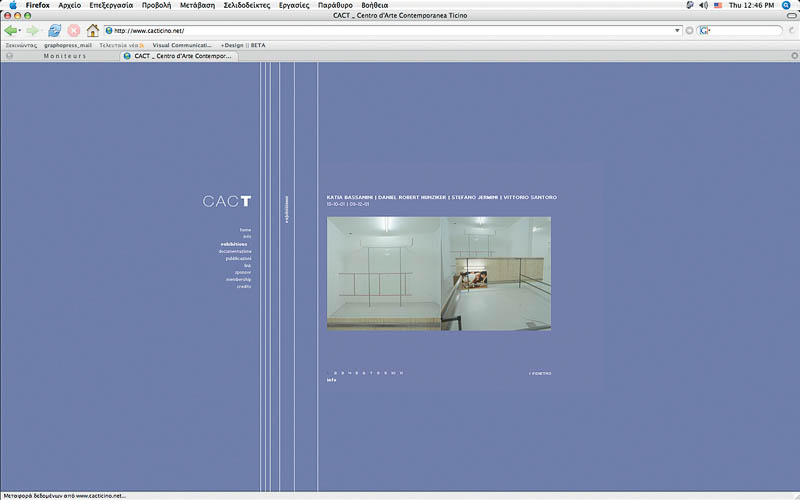Stop loading with the red X icon

pos(73,31)
